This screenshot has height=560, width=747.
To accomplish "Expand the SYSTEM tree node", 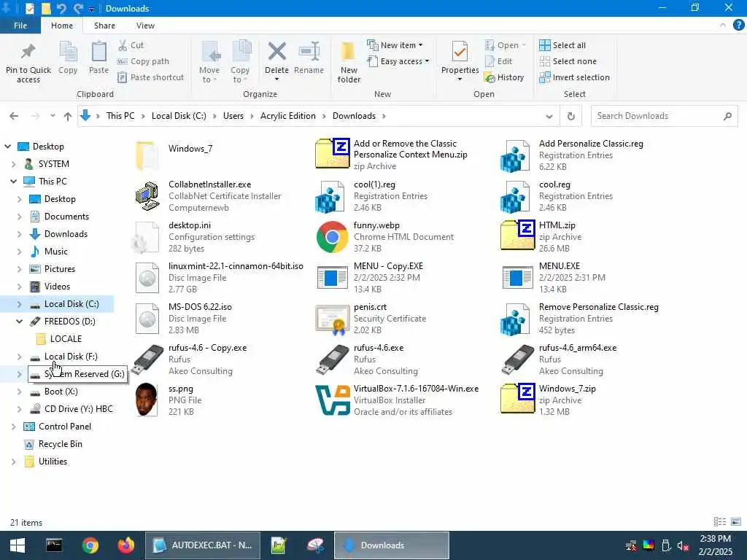I will [13, 164].
